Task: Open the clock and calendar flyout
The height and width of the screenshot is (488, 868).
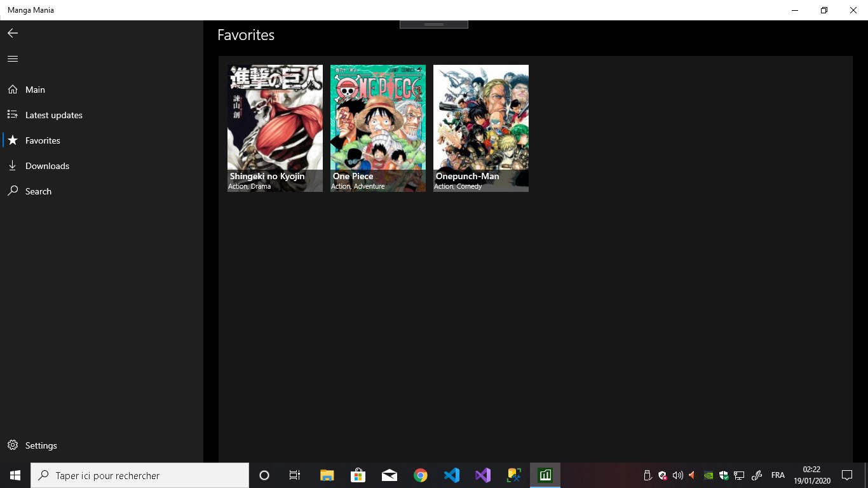Action: (811, 475)
